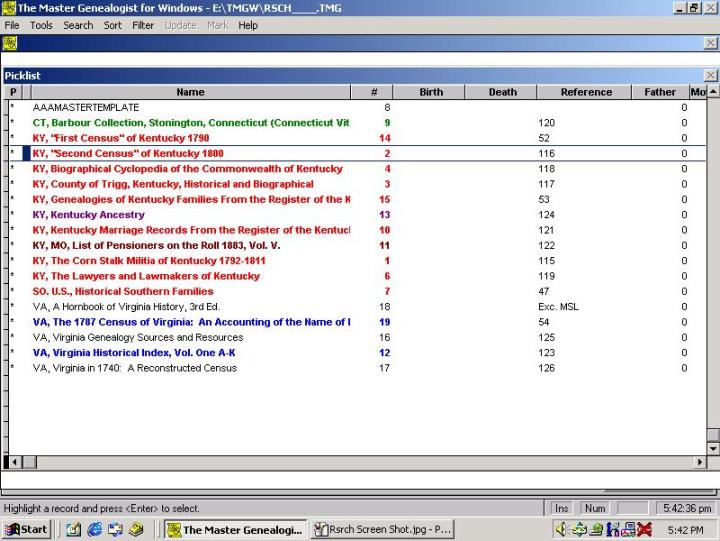Select KY, MO, List of Pensioners row
Screen dimensions: 720x541
(x=357, y=245)
